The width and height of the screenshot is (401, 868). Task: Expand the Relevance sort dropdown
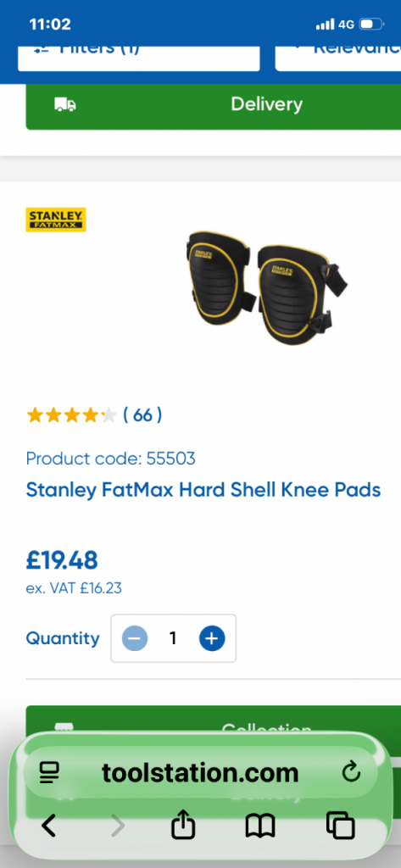pyautogui.click(x=338, y=58)
